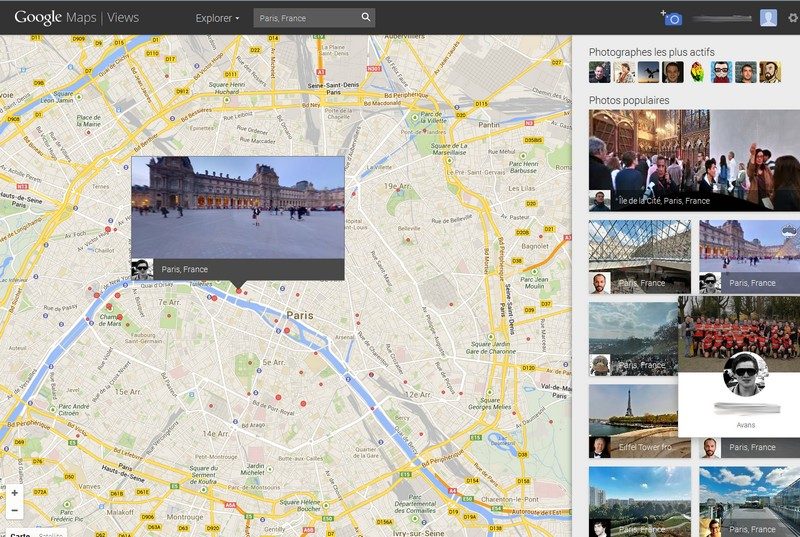The height and width of the screenshot is (537, 800).
Task: Open the sepia bearded illustration photographer avatar
Action: tap(770, 72)
